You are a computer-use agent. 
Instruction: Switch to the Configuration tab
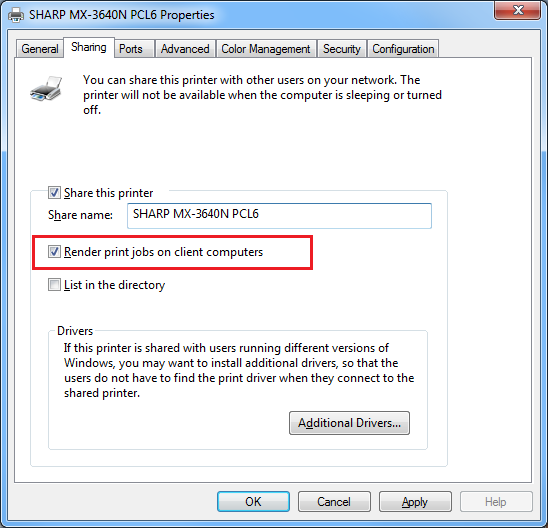coord(403,49)
